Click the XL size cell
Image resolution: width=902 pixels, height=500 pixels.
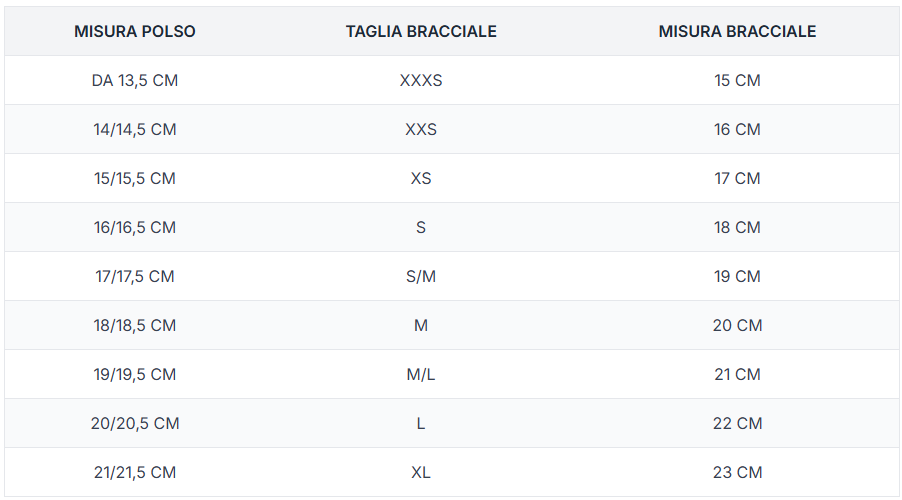click(x=421, y=472)
